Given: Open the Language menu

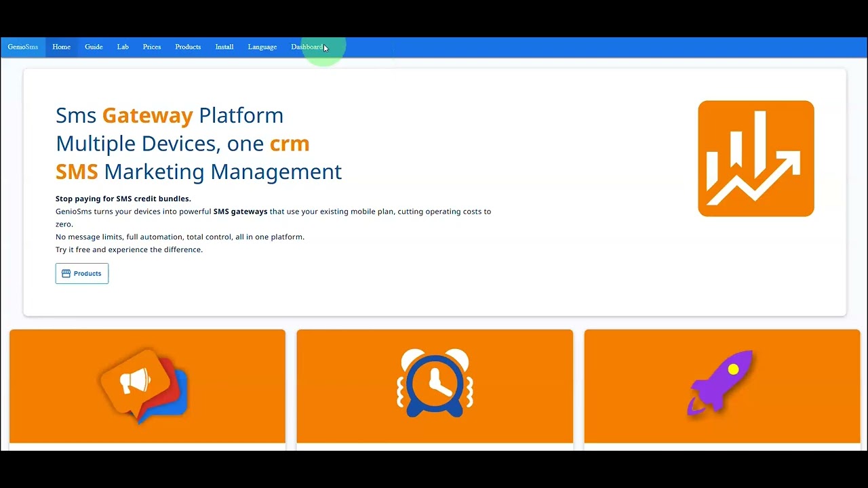Looking at the screenshot, I should coord(262,47).
